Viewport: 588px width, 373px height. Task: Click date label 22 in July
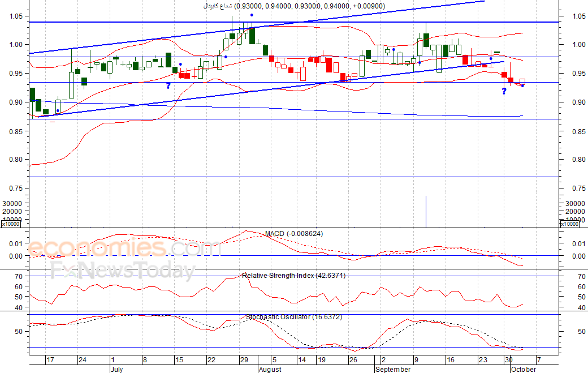point(211,360)
